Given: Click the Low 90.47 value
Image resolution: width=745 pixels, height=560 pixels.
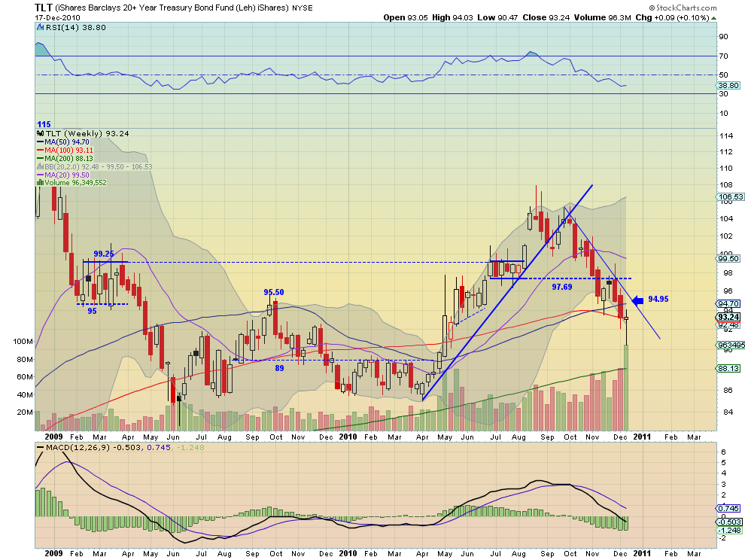Looking at the screenshot, I should (497, 17).
